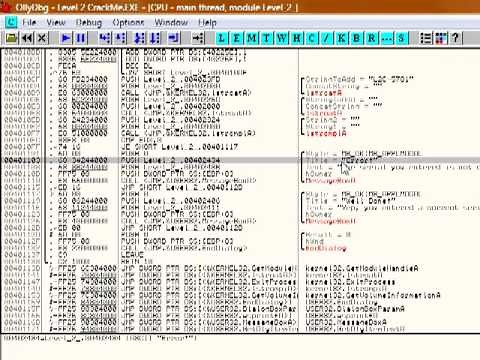The width and height of the screenshot is (480, 360).
Task: Run the program with the play icon
Action: [66, 38]
